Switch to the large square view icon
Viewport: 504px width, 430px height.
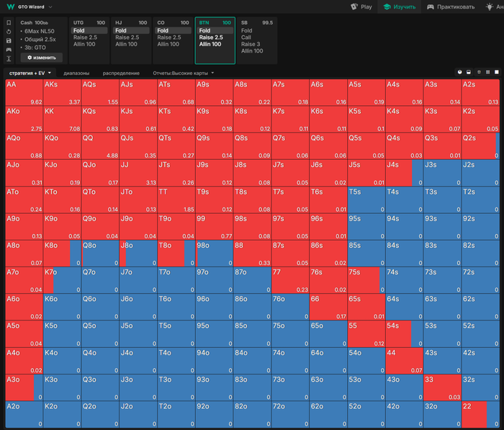(497, 72)
